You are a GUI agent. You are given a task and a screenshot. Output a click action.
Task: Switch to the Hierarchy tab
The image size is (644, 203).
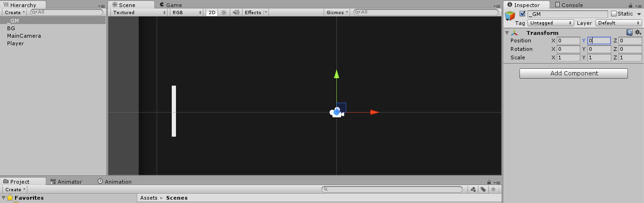coord(23,5)
